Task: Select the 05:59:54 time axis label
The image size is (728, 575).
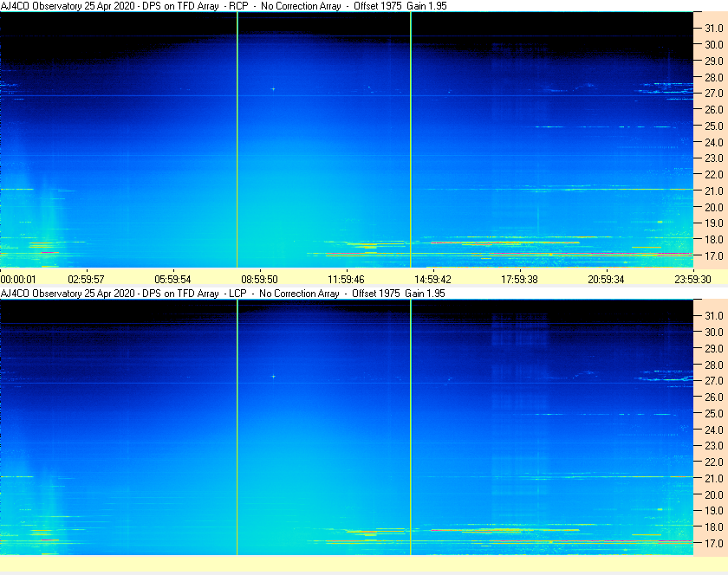Action: (172, 280)
